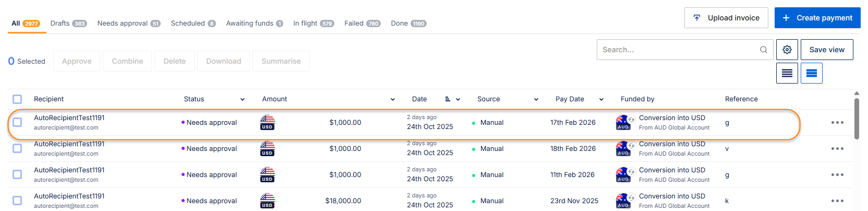
Task: Expand the Status column filter dropdown
Action: point(243,99)
